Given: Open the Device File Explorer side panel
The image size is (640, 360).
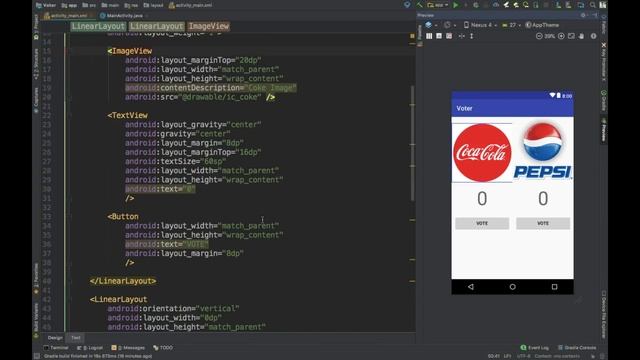Looking at the screenshot, I should (x=603, y=315).
